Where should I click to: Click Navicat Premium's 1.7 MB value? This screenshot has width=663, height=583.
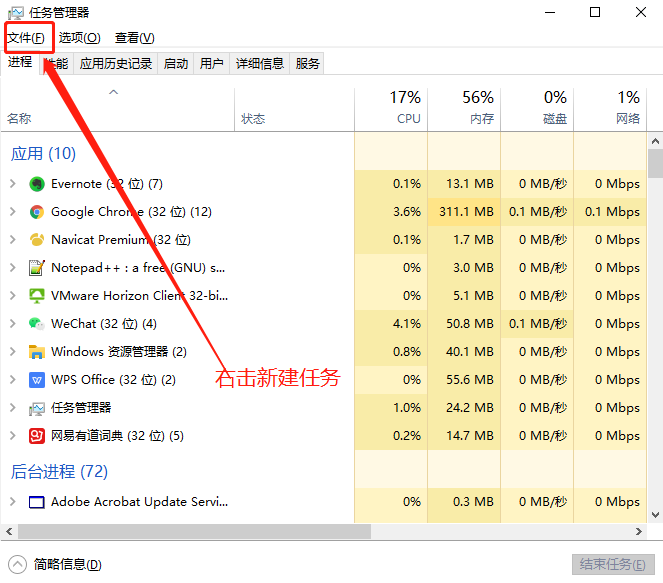pyautogui.click(x=473, y=240)
